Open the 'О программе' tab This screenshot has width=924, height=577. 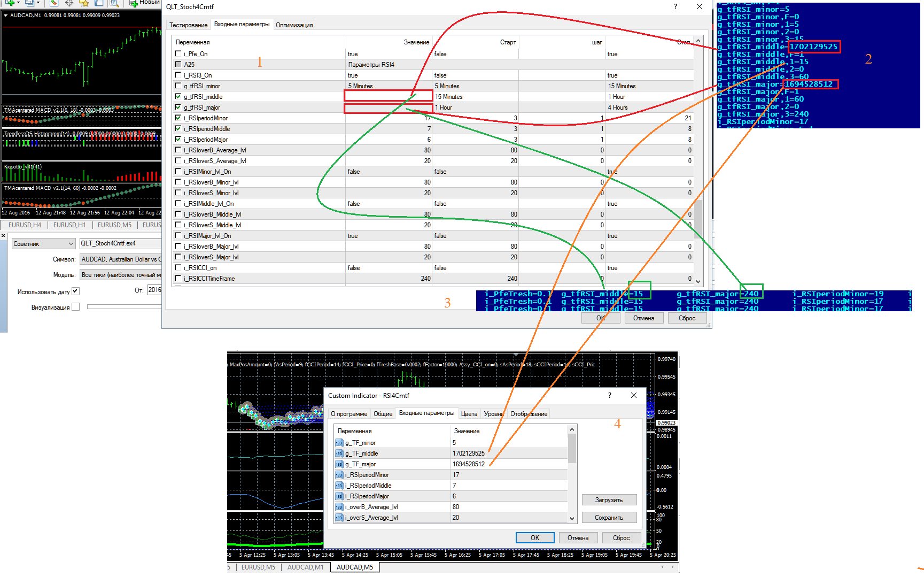click(349, 414)
